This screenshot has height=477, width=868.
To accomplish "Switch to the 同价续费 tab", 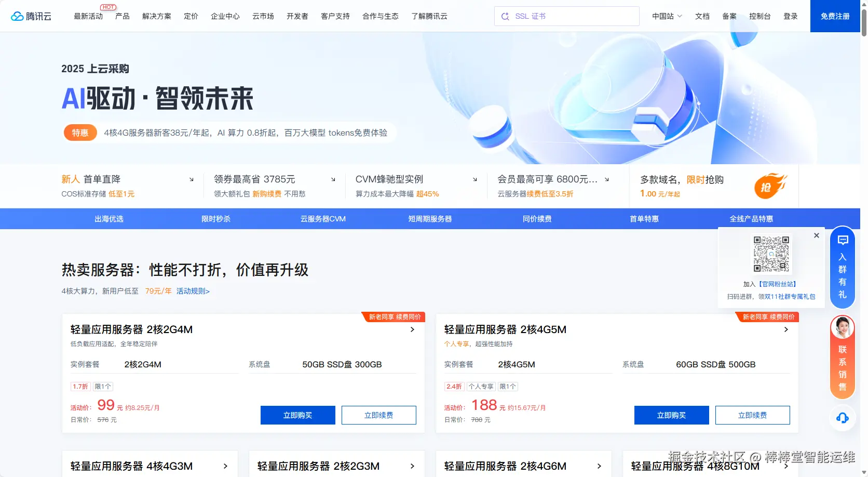I will (537, 219).
